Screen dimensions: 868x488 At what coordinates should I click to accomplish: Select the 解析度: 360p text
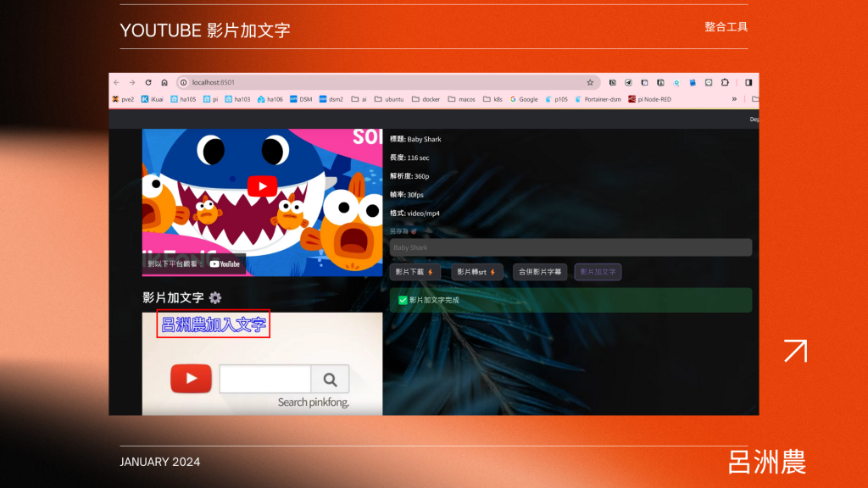pos(409,176)
